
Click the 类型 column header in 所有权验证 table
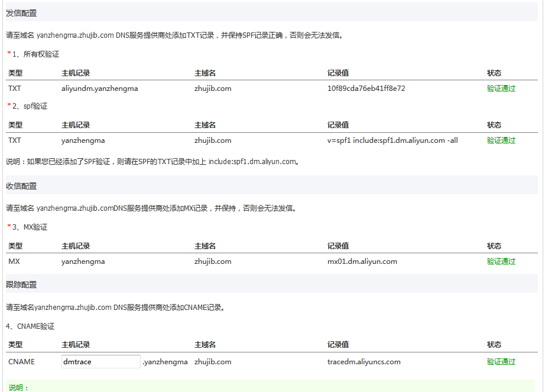click(14, 73)
